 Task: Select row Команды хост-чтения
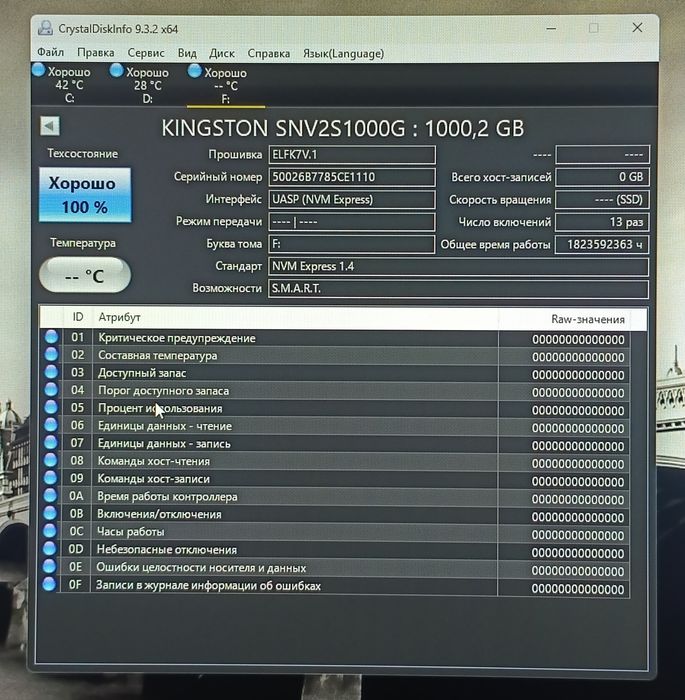(x=336, y=462)
